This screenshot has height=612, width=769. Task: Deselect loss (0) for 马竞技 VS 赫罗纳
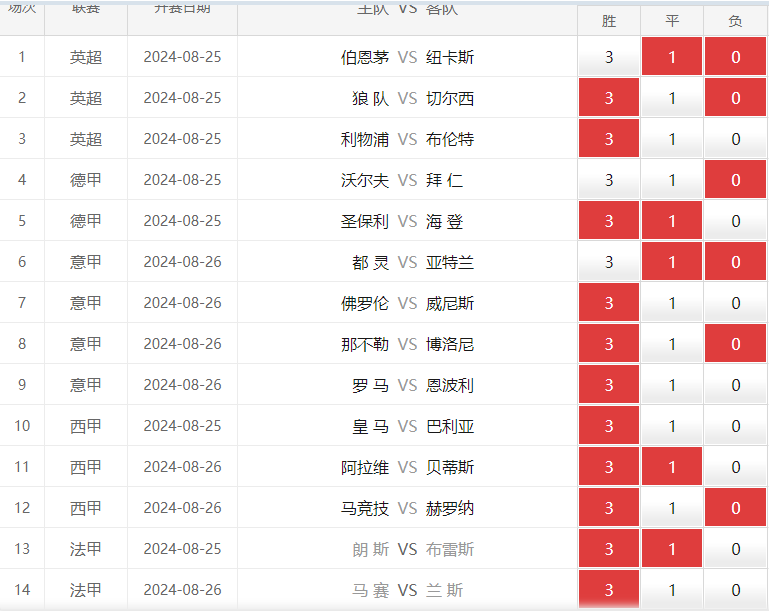click(735, 508)
